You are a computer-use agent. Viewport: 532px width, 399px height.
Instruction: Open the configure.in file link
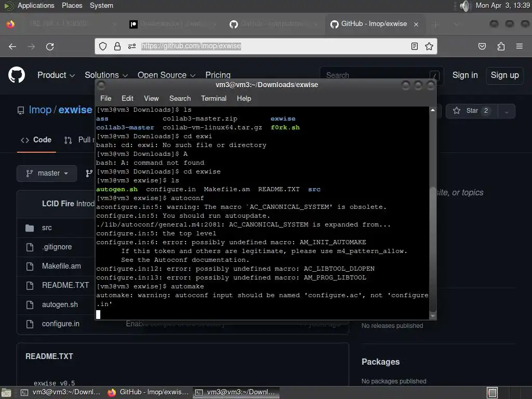pos(61,324)
